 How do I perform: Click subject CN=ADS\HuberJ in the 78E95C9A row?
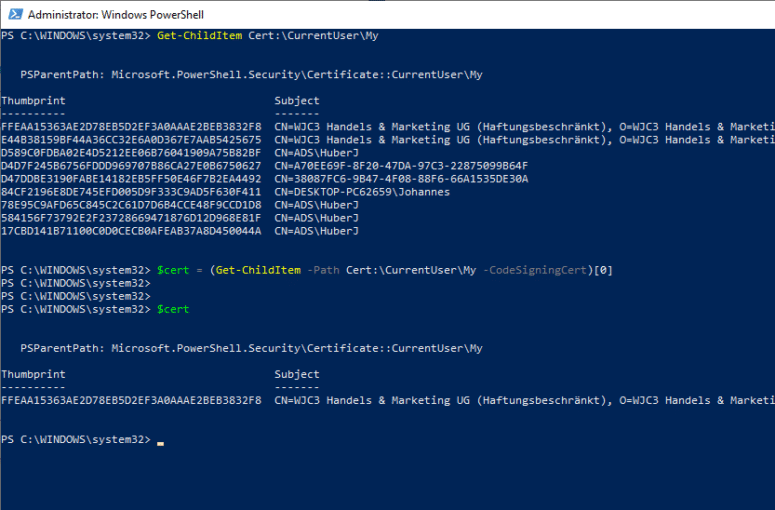click(317, 205)
